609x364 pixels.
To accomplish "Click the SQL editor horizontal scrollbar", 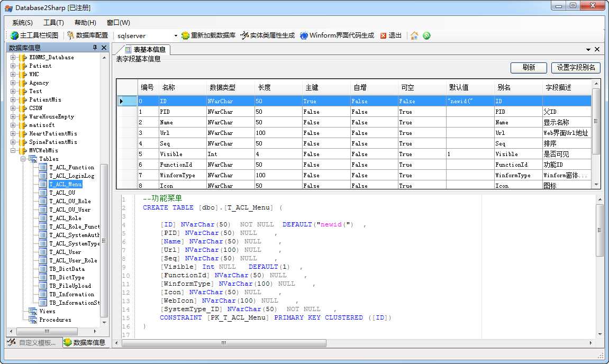I will pos(353,343).
